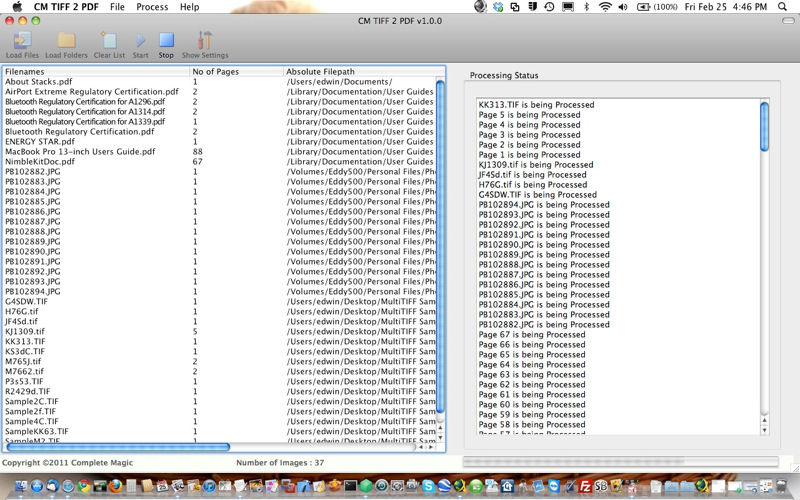800x500 pixels.
Task: Click the Time Machine menu bar icon
Action: 549,7
